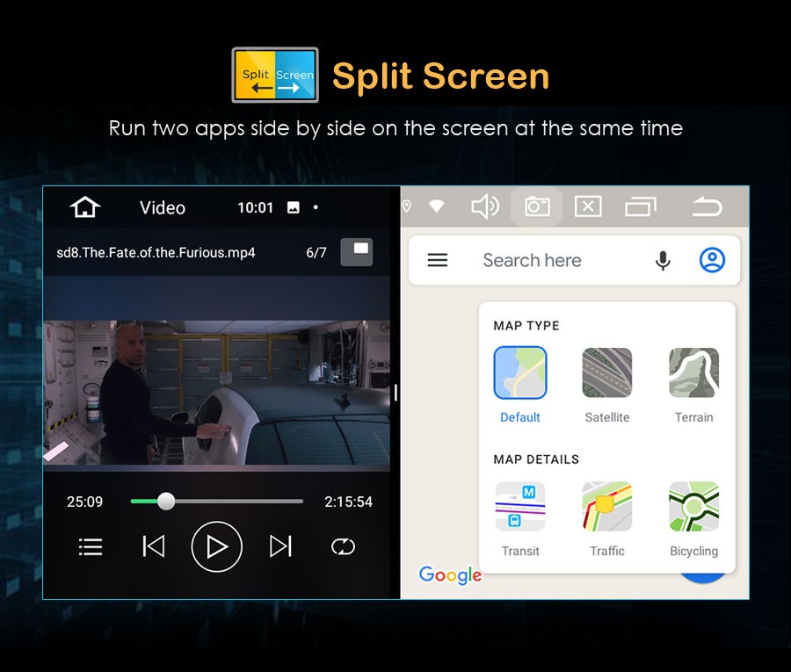Enable the Traffic map details layer
The image size is (791, 672).
point(606,519)
